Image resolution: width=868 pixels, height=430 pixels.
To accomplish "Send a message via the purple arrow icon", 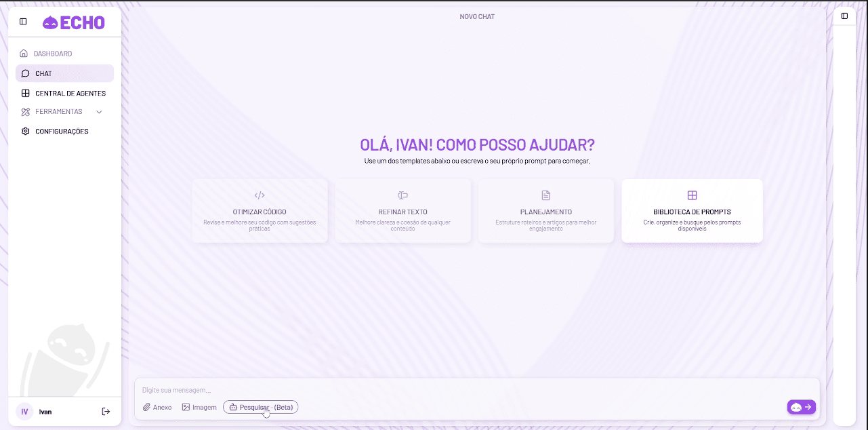I will click(809, 407).
